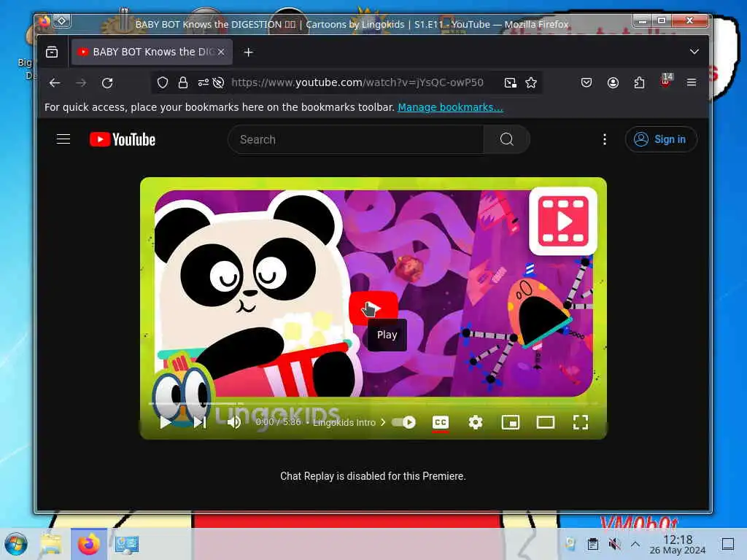Open the clock showing 12:18
747x560 pixels.
coord(678,544)
